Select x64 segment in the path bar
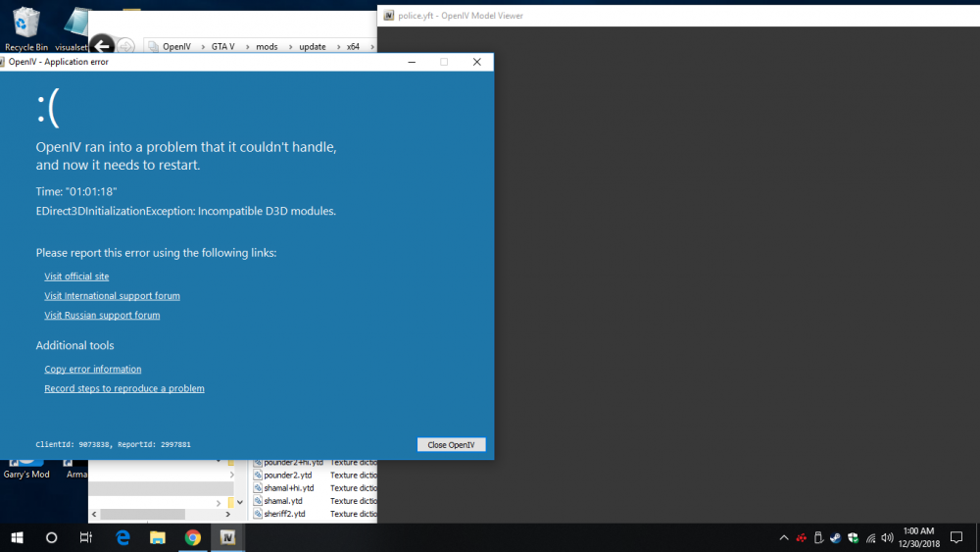Image resolution: width=980 pixels, height=552 pixels. (353, 46)
